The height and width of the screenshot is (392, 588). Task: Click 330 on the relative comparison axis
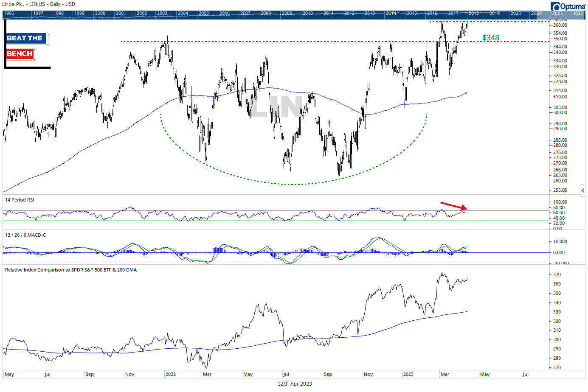click(557, 312)
